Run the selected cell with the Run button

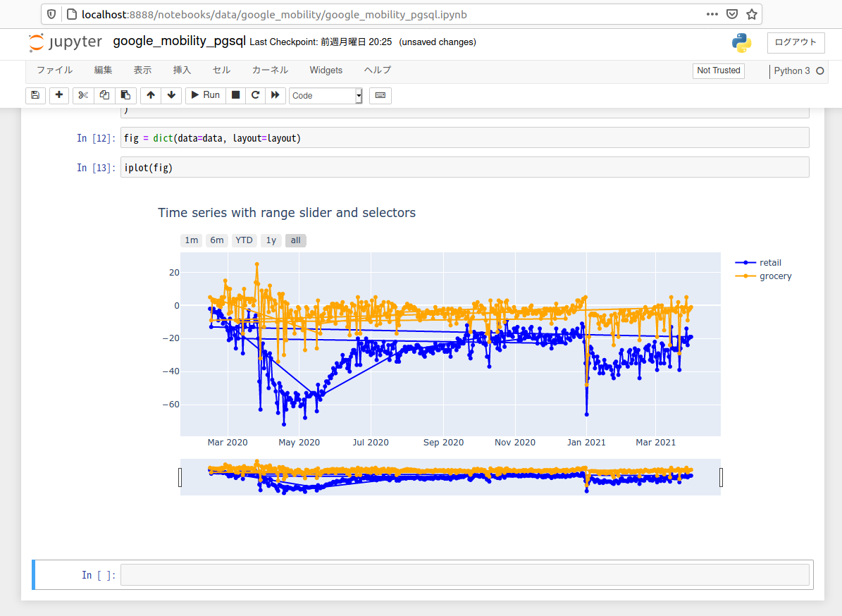pyautogui.click(x=205, y=95)
